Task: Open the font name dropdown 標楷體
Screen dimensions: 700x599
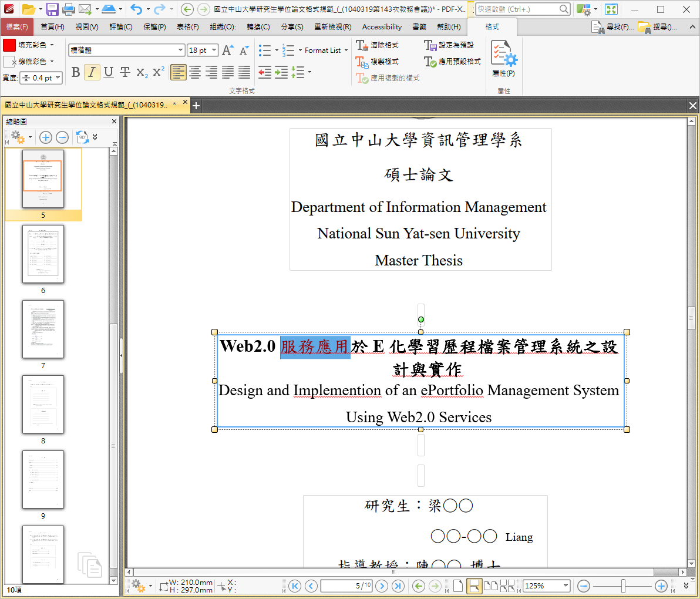Action: (180, 51)
